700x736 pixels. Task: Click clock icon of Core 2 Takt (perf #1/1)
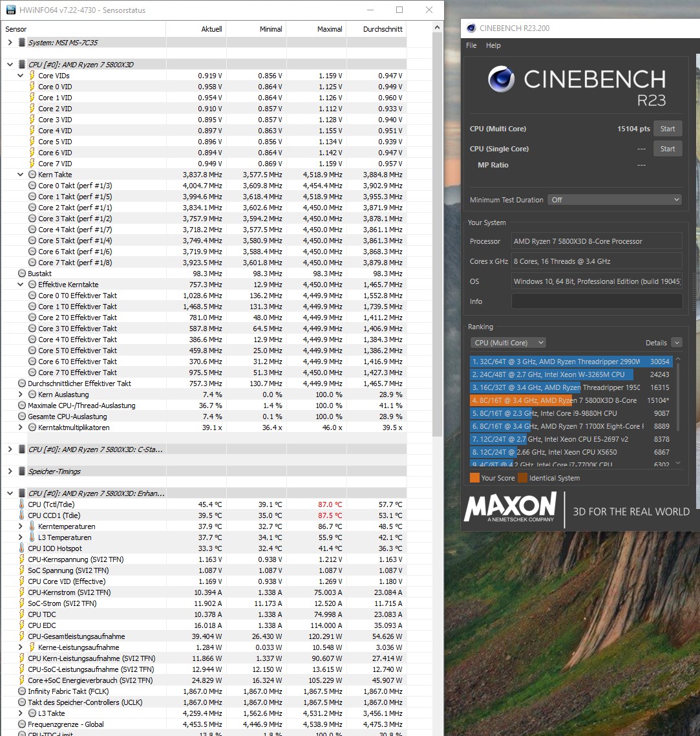coord(32,208)
